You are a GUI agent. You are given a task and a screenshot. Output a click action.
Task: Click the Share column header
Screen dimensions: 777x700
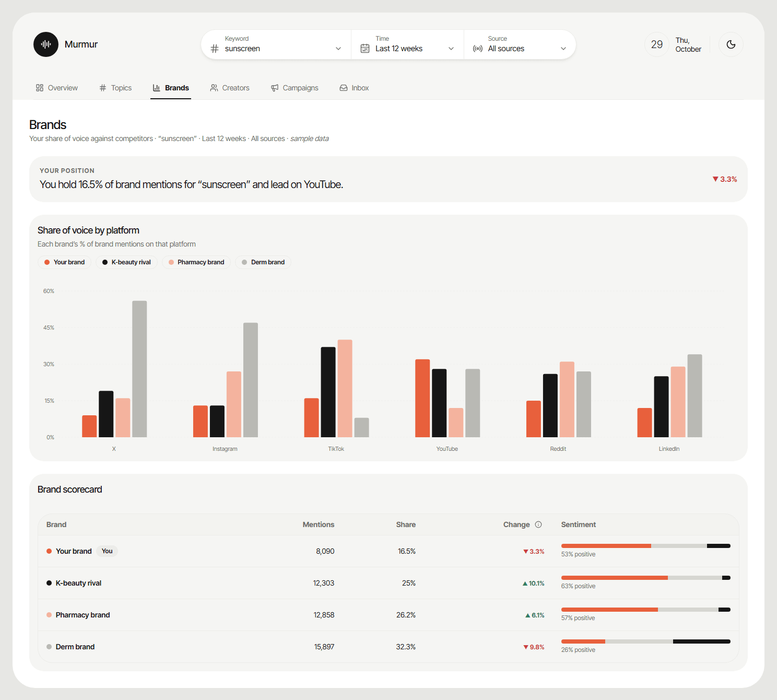pos(406,524)
